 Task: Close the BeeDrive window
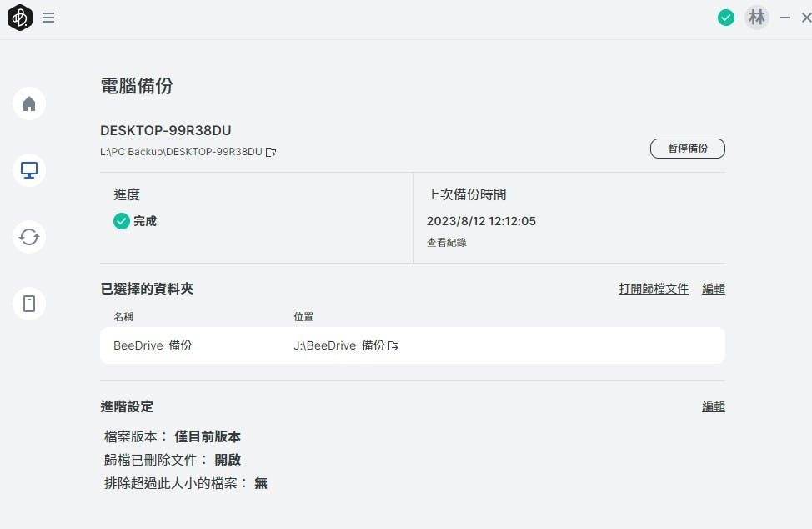[x=806, y=18]
